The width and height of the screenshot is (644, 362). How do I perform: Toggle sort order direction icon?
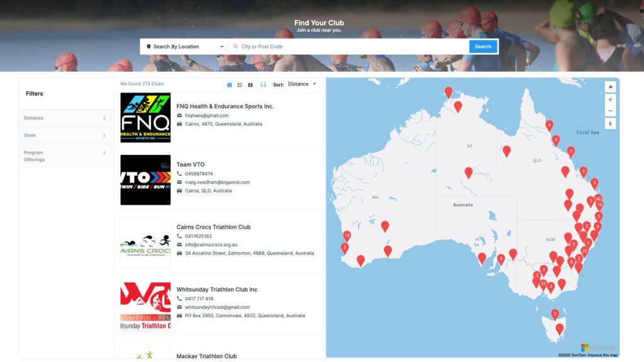(x=264, y=84)
